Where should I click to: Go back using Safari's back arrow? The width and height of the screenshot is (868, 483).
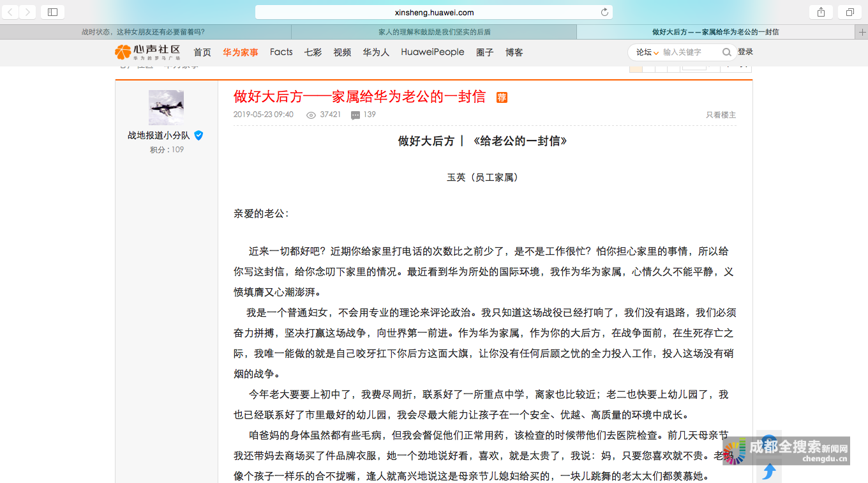pyautogui.click(x=11, y=12)
